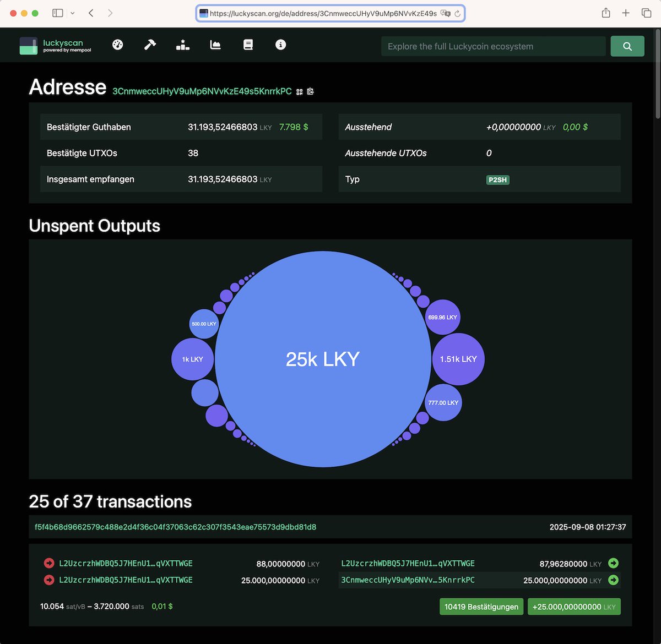Start a search with the magnifier button
661x644 pixels.
pyautogui.click(x=627, y=46)
